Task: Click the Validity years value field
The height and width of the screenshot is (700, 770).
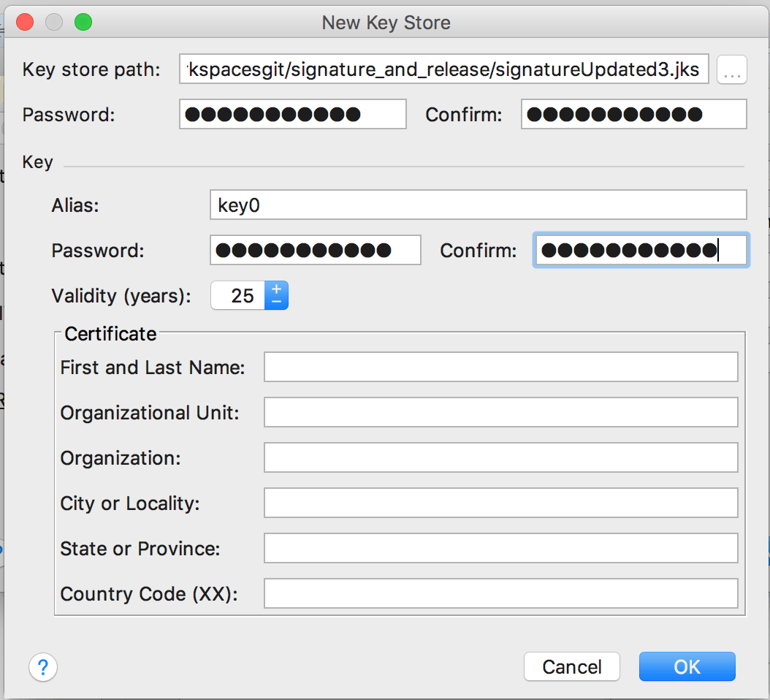Action: point(238,296)
